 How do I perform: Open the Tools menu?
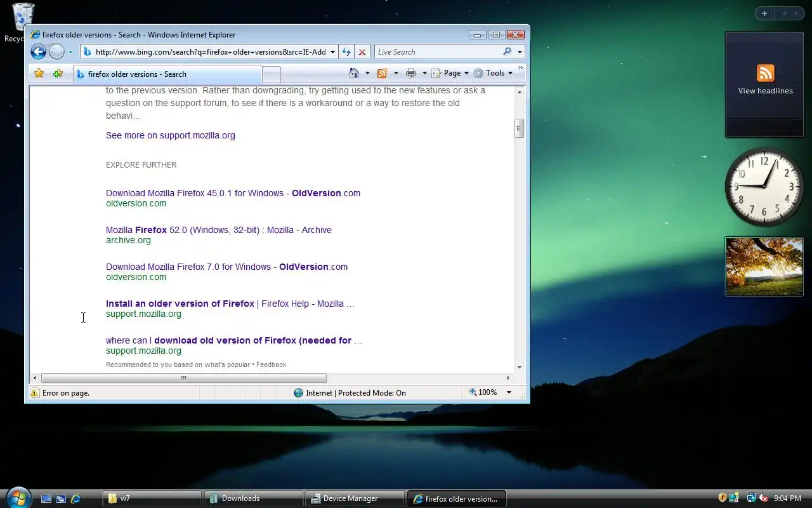pyautogui.click(x=493, y=73)
